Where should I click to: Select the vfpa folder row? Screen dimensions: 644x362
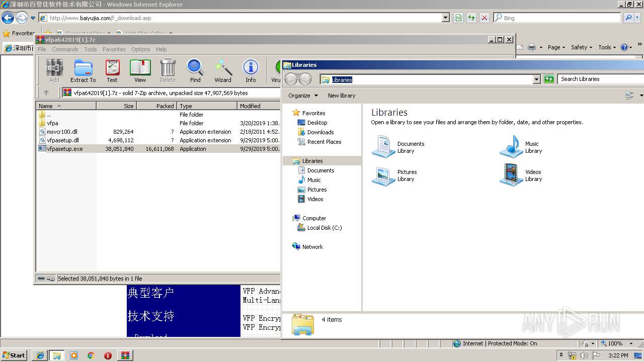click(x=158, y=123)
